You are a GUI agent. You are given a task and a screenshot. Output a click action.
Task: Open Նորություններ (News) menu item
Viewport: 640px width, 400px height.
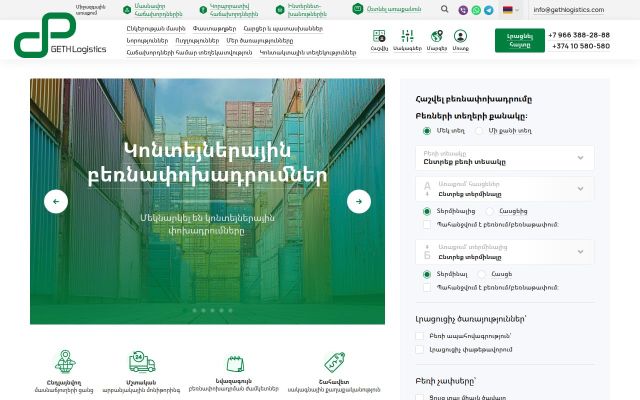147,41
